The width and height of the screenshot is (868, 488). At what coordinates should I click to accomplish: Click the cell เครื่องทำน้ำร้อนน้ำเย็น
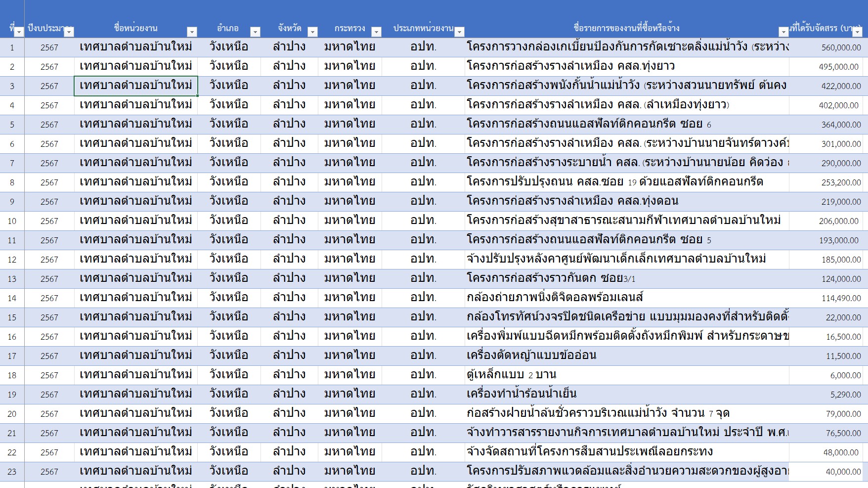pos(627,395)
